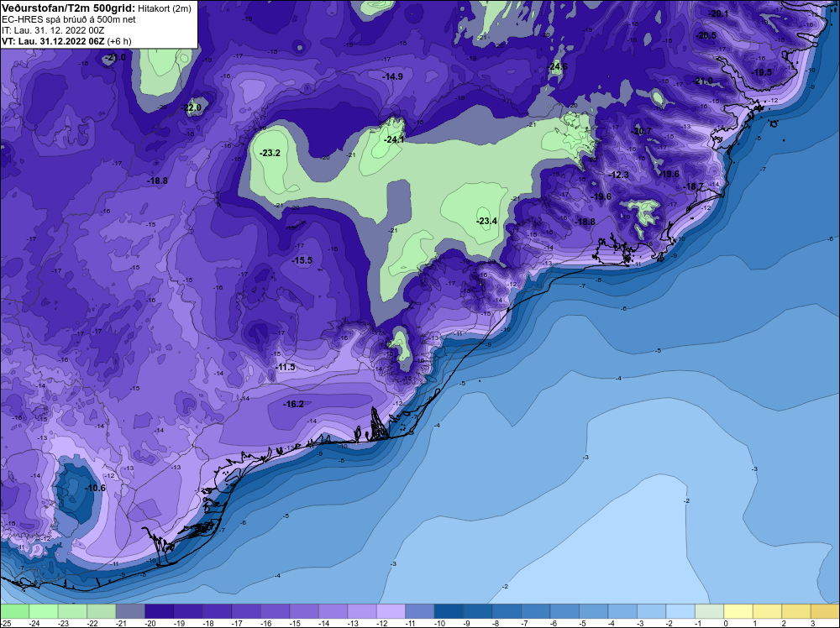Image resolution: width=840 pixels, height=628 pixels.
Task: Click the -23.2 temperature value on the map
Action: click(270, 153)
